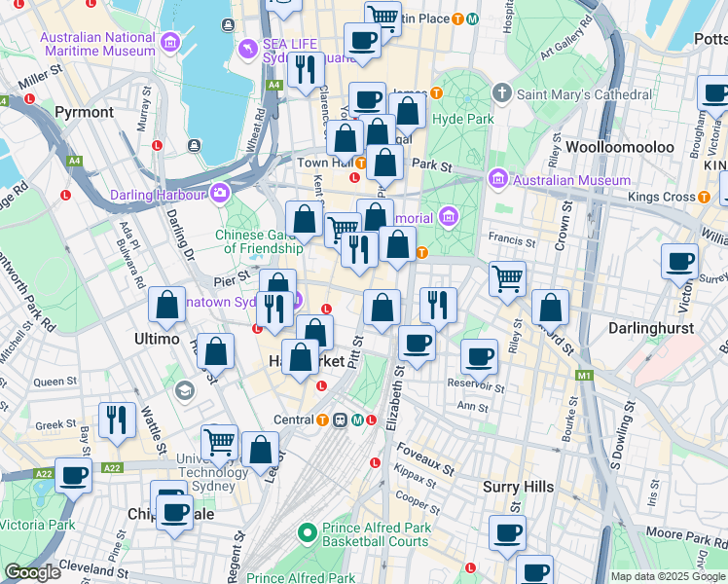Click the Foveaux St label

point(425,458)
